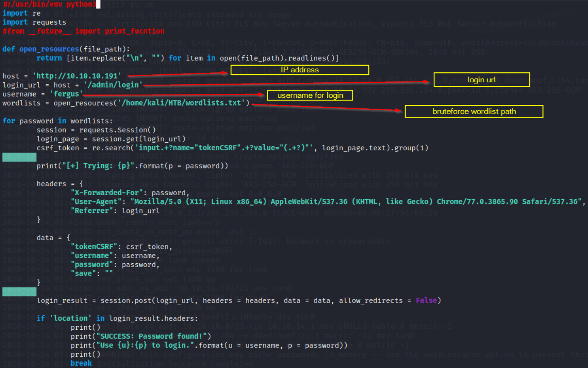Image resolution: width=588 pixels, height=368 pixels.
Task: Click the "User-Agent" header key
Action: pyautogui.click(x=96, y=201)
